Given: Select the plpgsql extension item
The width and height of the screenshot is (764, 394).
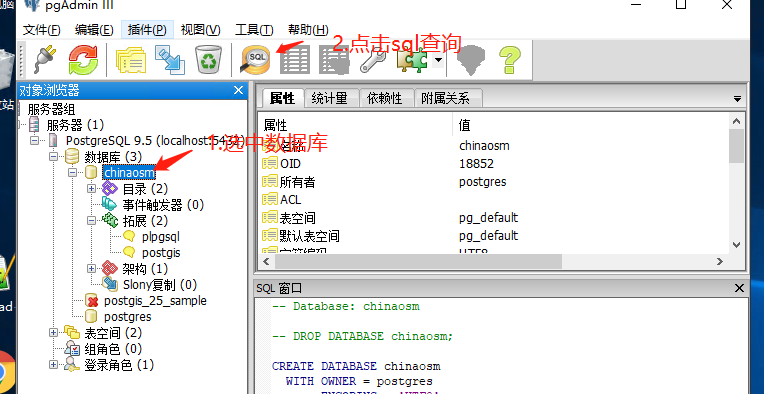Looking at the screenshot, I should click(x=161, y=237).
